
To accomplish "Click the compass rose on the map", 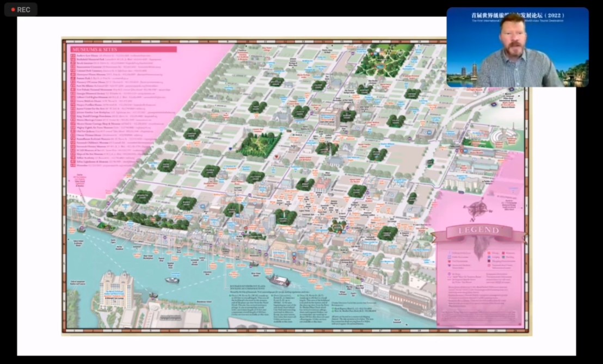I will [x=478, y=210].
